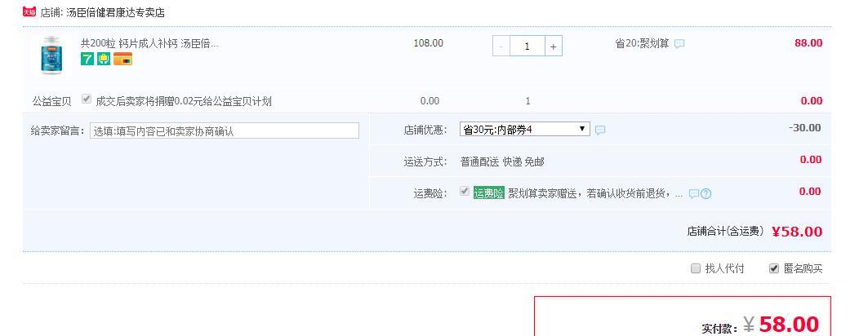Open the comment bubble next to 省20:聚划算
This screenshot has height=336, width=868.
click(679, 44)
